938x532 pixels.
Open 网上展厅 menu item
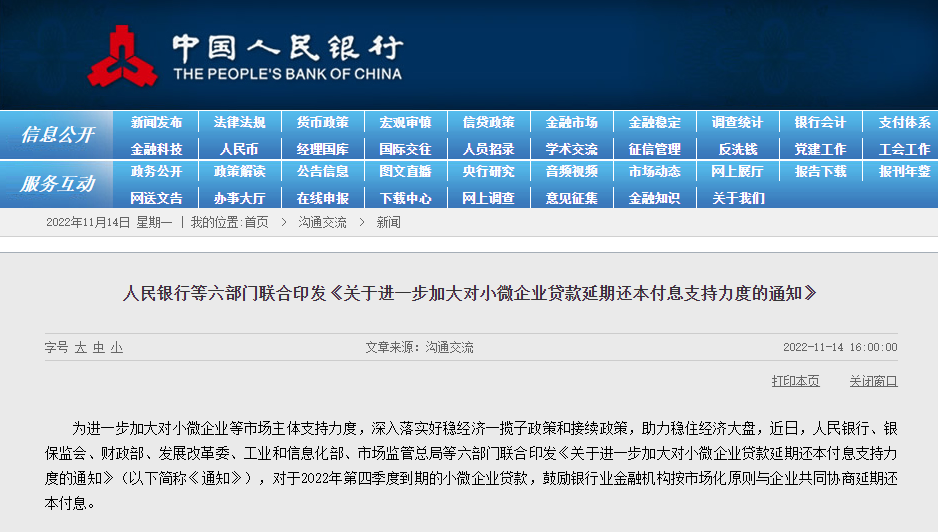click(737, 172)
